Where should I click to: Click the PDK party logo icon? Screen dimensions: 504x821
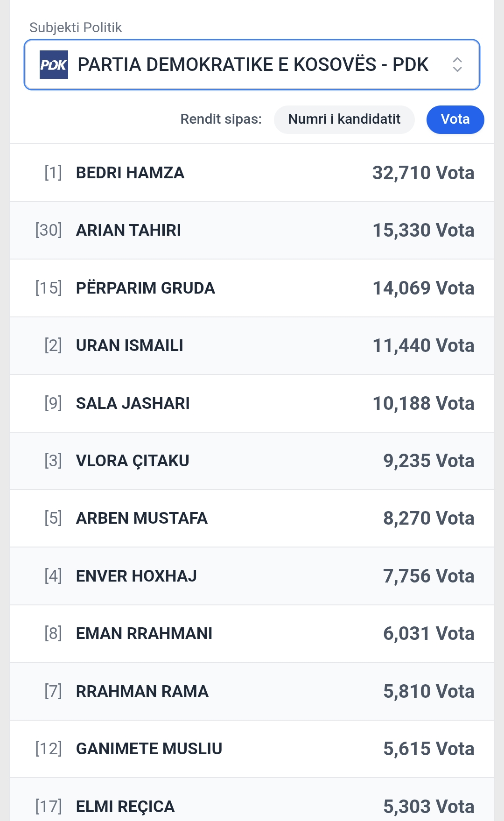point(54,64)
